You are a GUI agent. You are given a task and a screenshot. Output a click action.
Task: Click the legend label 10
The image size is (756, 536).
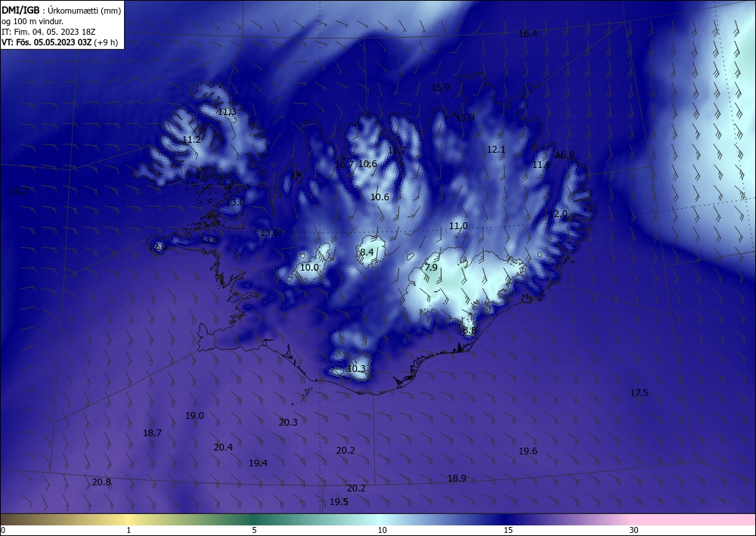click(x=383, y=531)
